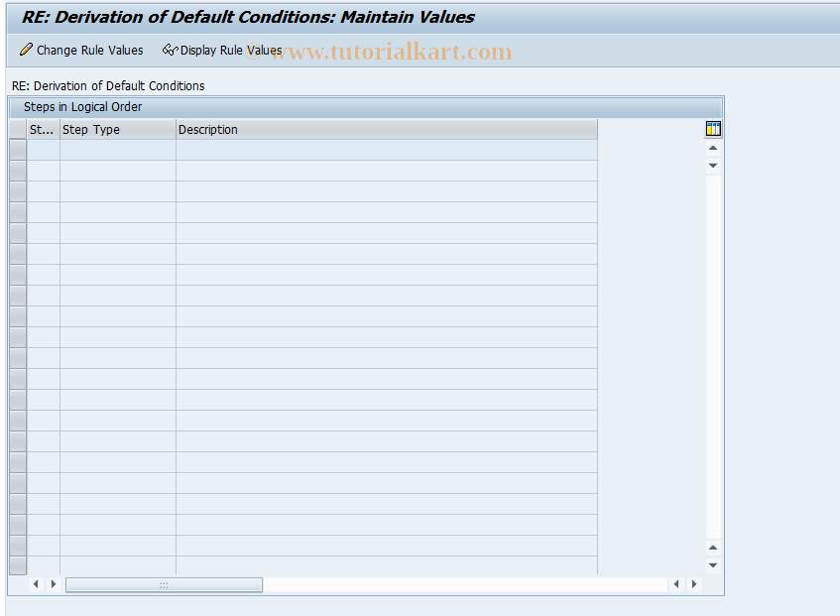This screenshot has height=616, width=840.
Task: Click the Change Rule Values pencil icon
Action: coord(26,50)
